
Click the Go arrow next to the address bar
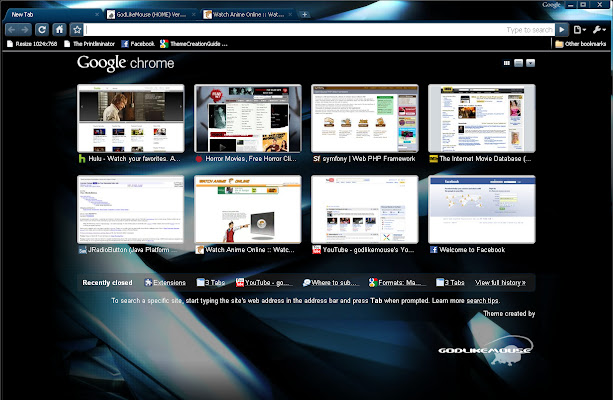(562, 30)
